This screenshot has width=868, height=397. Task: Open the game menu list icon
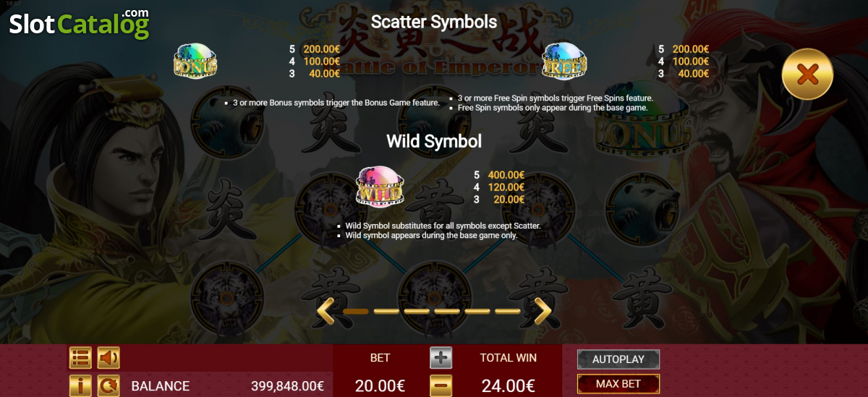(x=80, y=358)
